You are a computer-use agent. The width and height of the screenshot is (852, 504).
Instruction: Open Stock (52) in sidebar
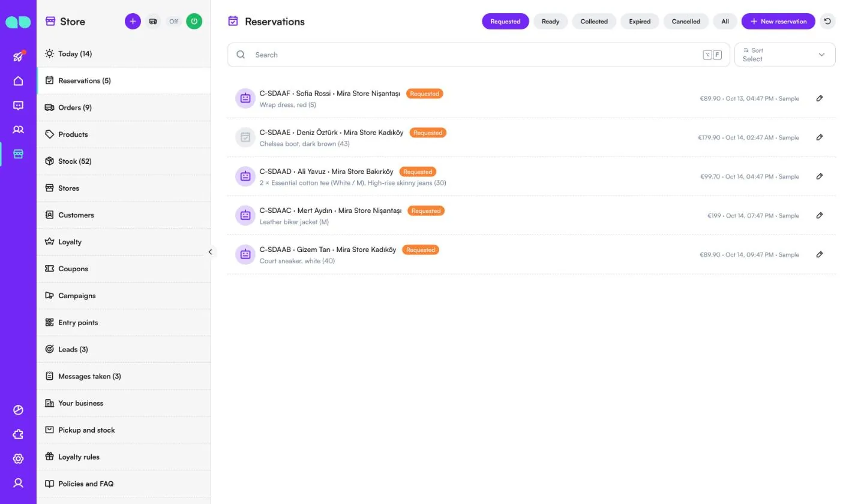click(124, 161)
